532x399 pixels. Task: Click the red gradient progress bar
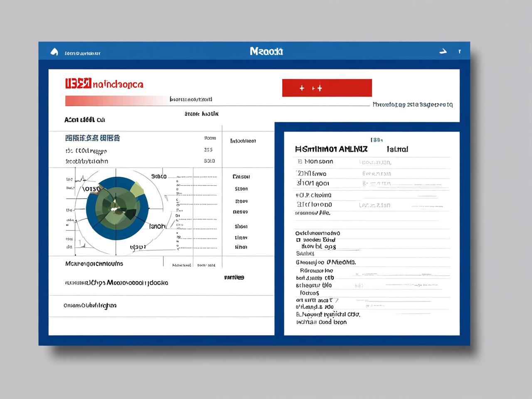pos(117,101)
